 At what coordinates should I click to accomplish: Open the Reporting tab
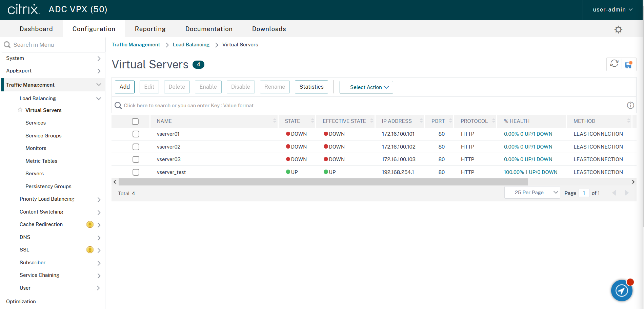pyautogui.click(x=150, y=29)
